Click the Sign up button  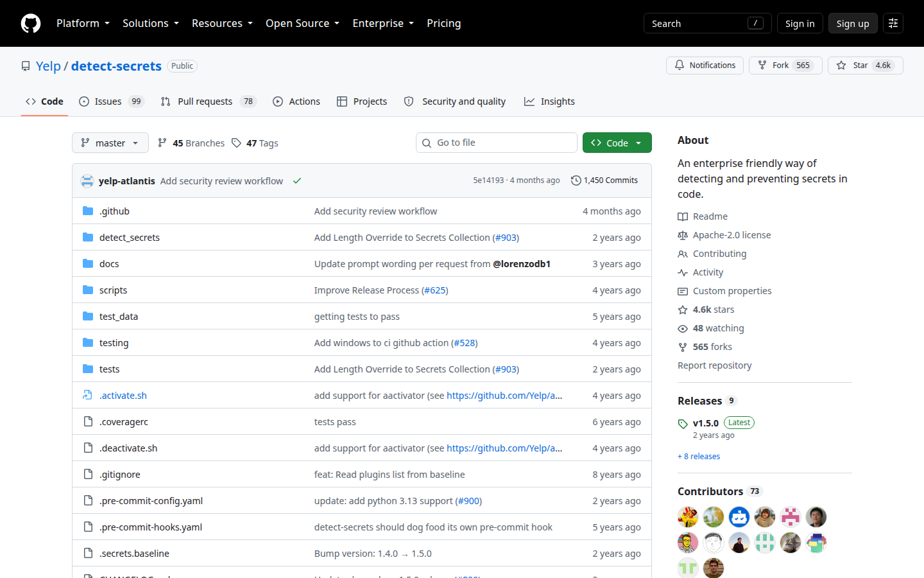853,23
